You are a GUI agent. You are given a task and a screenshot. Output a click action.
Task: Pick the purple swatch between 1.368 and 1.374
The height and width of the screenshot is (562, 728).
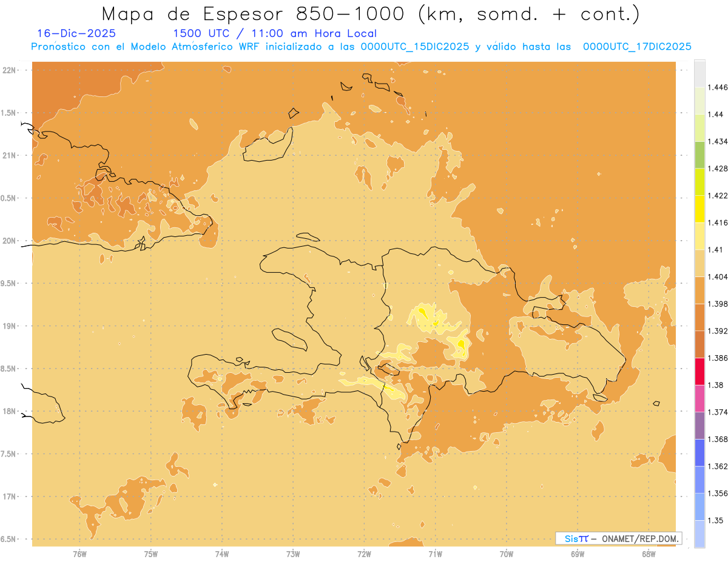[x=699, y=426]
